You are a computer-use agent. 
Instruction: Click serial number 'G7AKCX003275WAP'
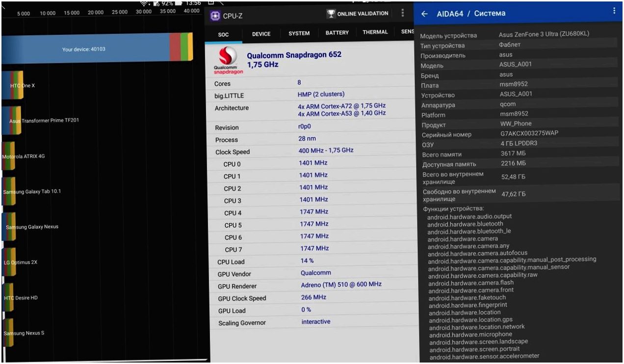click(529, 133)
